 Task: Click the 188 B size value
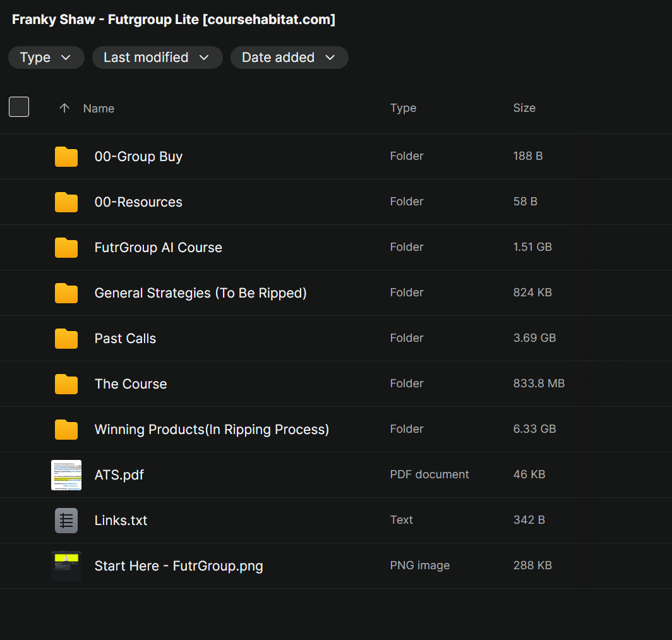(x=528, y=156)
